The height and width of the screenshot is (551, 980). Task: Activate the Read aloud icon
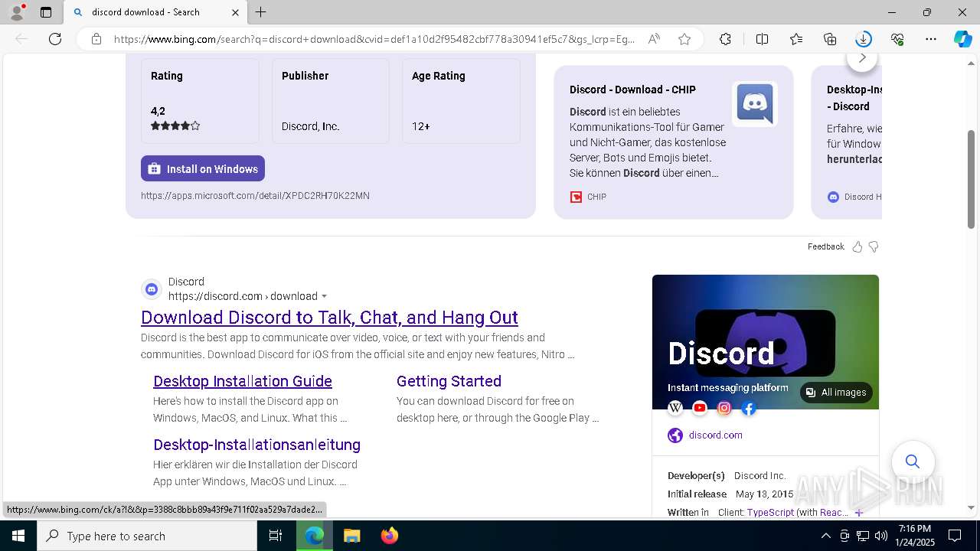pyautogui.click(x=654, y=39)
